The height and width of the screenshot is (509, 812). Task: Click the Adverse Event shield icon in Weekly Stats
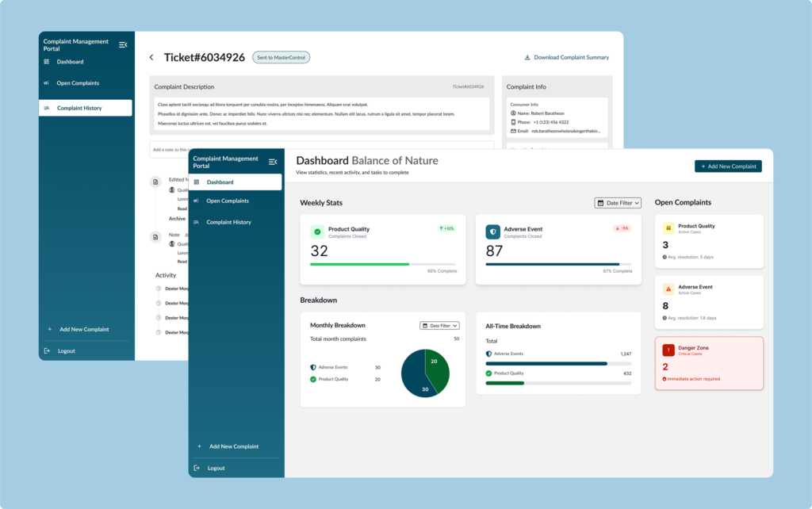(x=492, y=232)
